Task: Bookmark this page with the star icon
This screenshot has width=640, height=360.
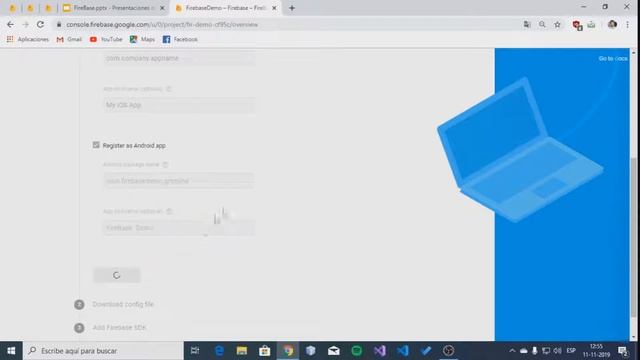Action: click(x=557, y=24)
